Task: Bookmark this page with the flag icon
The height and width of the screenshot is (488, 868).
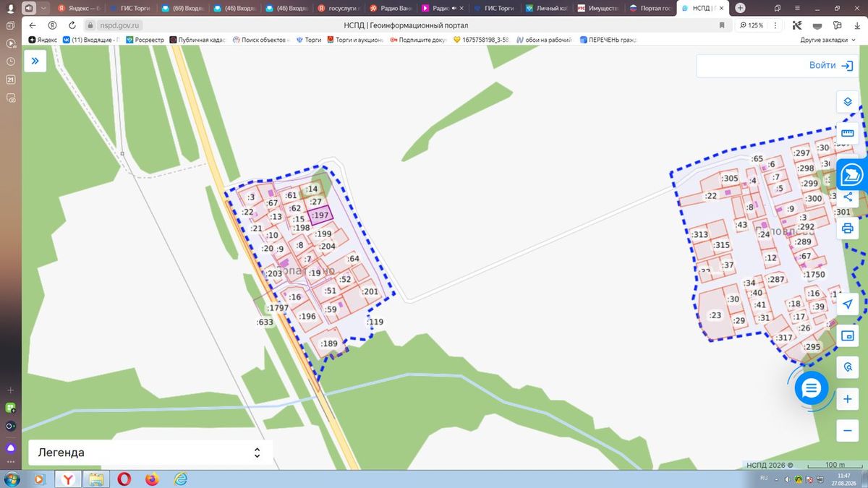Action: coord(722,25)
